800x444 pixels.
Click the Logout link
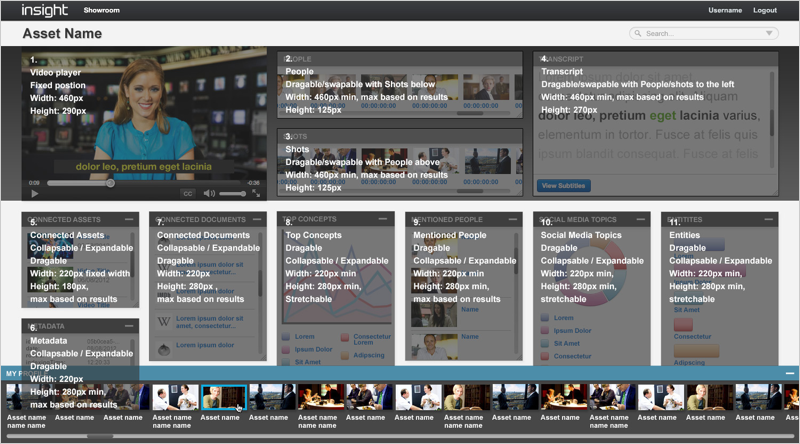pos(765,10)
